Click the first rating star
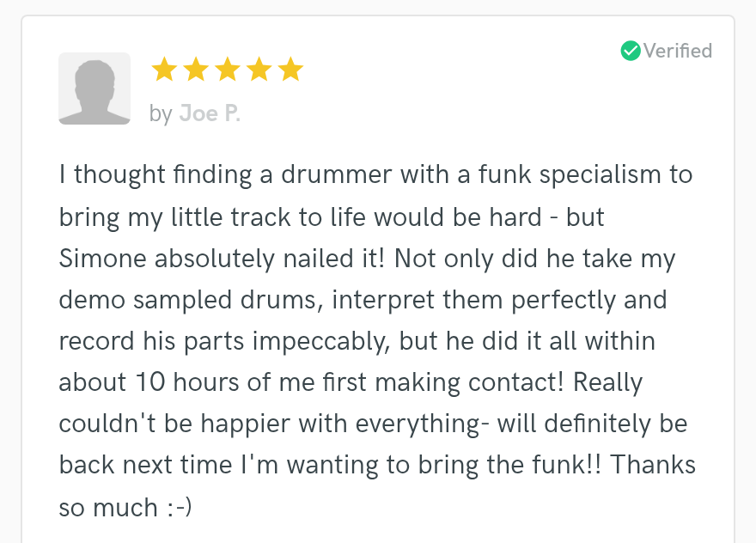This screenshot has width=756, height=543. [x=164, y=69]
